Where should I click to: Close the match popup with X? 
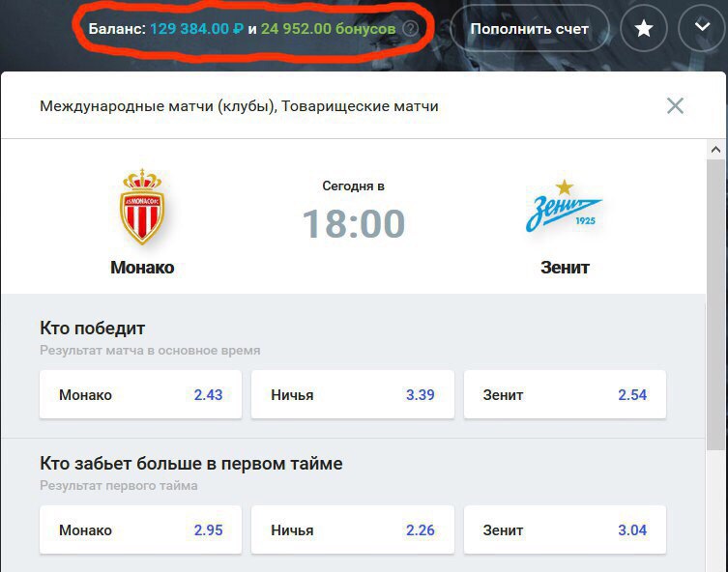coord(675,105)
